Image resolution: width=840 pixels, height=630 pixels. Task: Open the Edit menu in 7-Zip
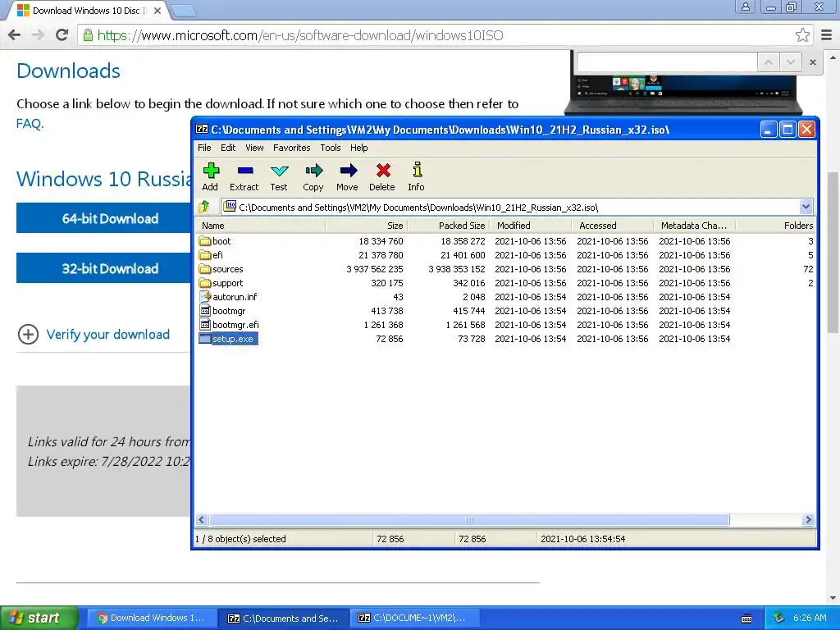tap(228, 148)
